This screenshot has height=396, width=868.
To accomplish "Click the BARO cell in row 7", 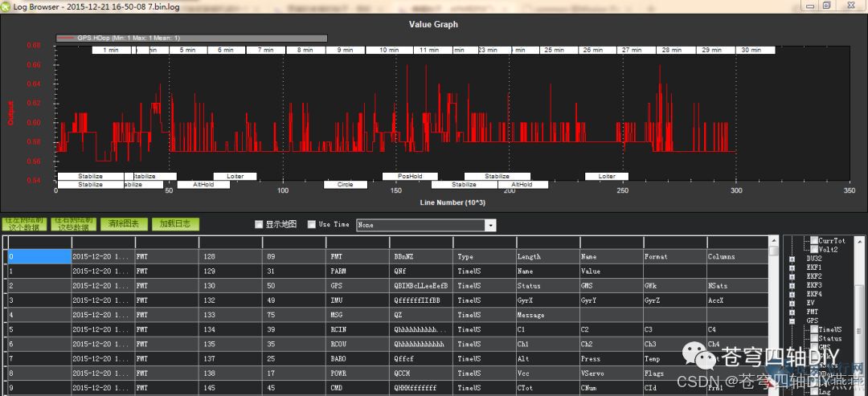I will tap(358, 359).
